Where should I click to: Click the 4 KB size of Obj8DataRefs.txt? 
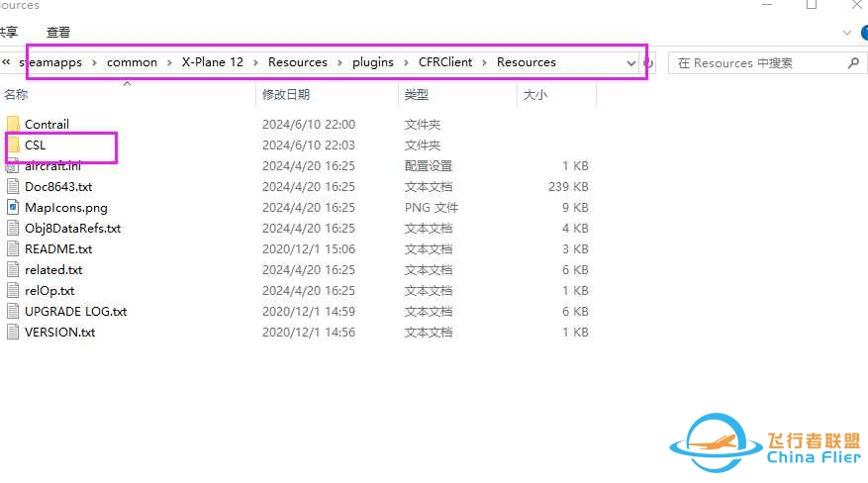(575, 228)
